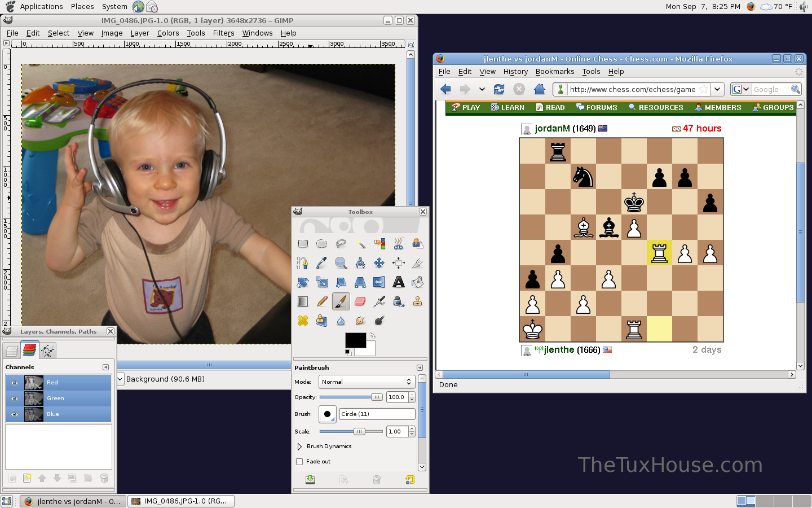812x508 pixels.
Task: Select the Eraser tool
Action: [x=360, y=301]
